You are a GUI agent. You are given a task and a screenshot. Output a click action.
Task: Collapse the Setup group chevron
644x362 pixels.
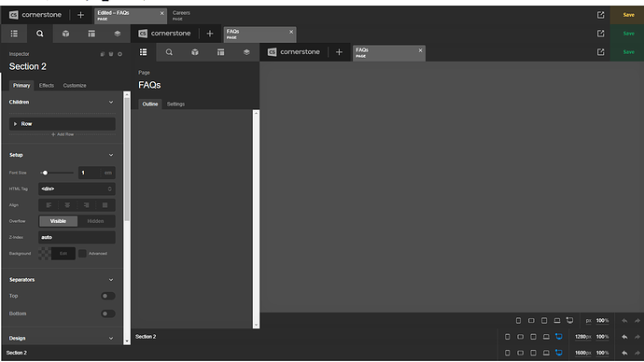[x=111, y=155]
